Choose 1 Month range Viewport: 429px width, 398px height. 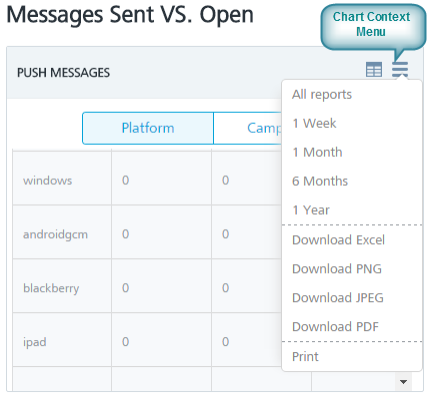[x=317, y=152]
